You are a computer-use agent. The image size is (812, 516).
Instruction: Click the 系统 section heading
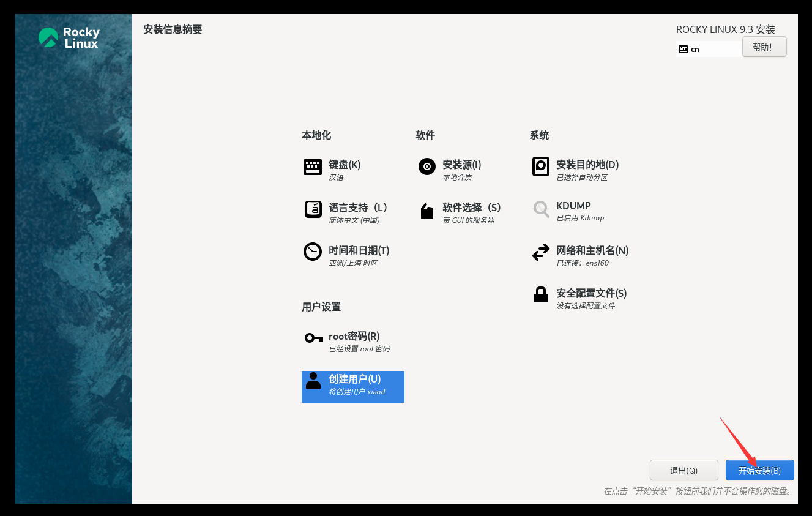click(540, 135)
